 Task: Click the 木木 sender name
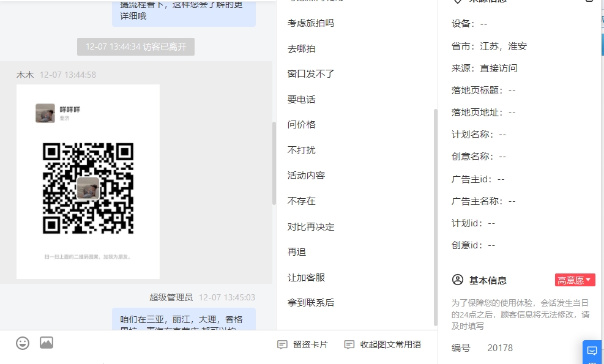pyautogui.click(x=25, y=75)
